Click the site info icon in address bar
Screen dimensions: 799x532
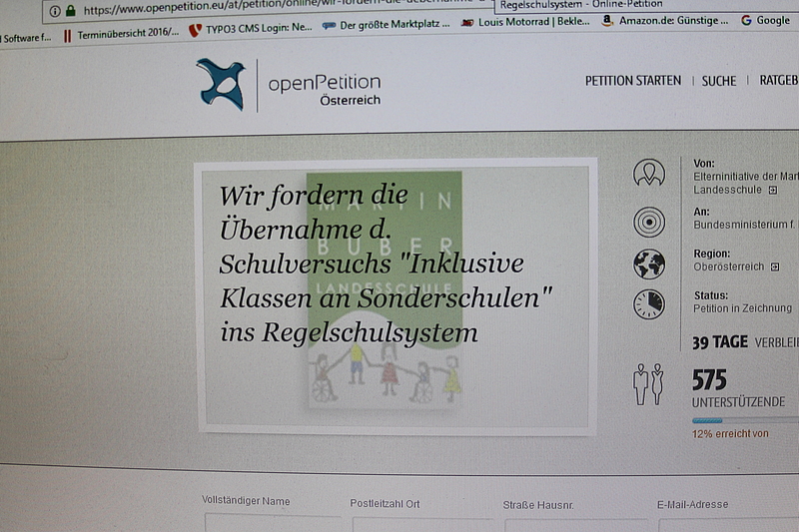point(55,10)
